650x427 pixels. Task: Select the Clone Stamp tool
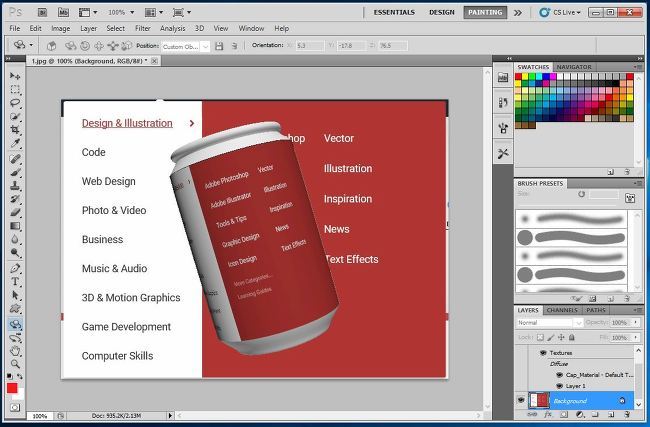tap(15, 186)
